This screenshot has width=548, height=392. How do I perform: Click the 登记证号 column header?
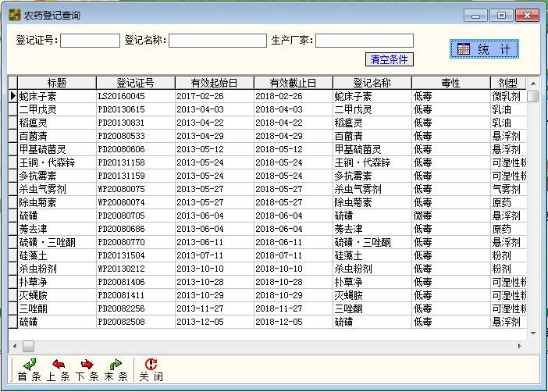coord(135,83)
